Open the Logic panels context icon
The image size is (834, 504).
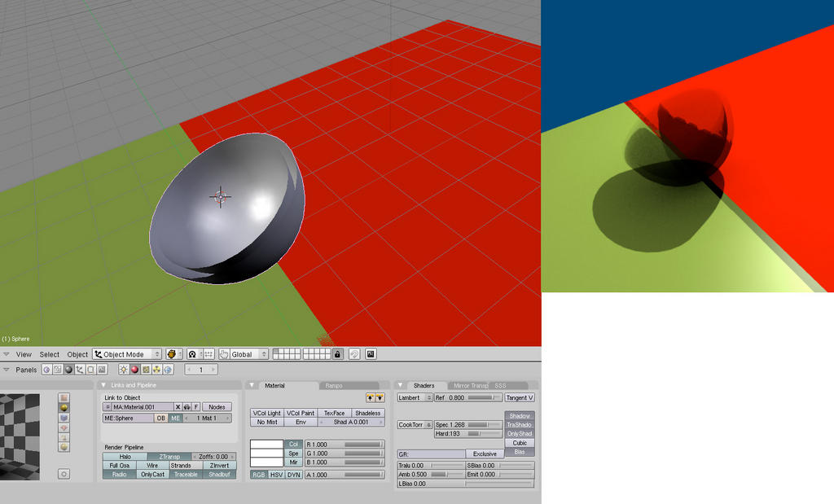click(46, 370)
